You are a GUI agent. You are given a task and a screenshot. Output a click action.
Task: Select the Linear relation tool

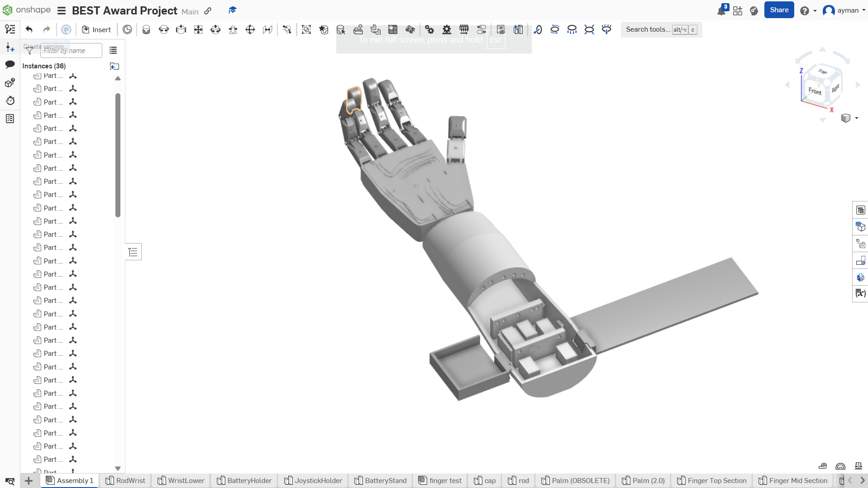click(x=482, y=29)
